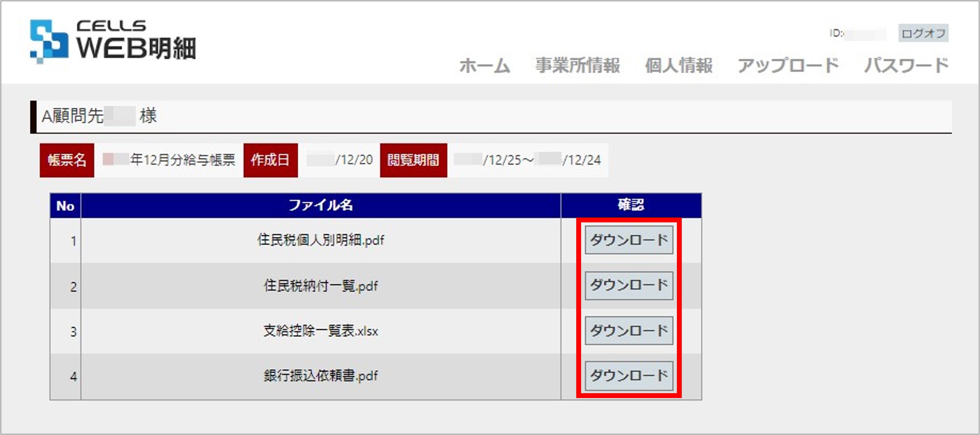Select file name 銀行振込依頼書.pdf
980x435 pixels.
[321, 376]
